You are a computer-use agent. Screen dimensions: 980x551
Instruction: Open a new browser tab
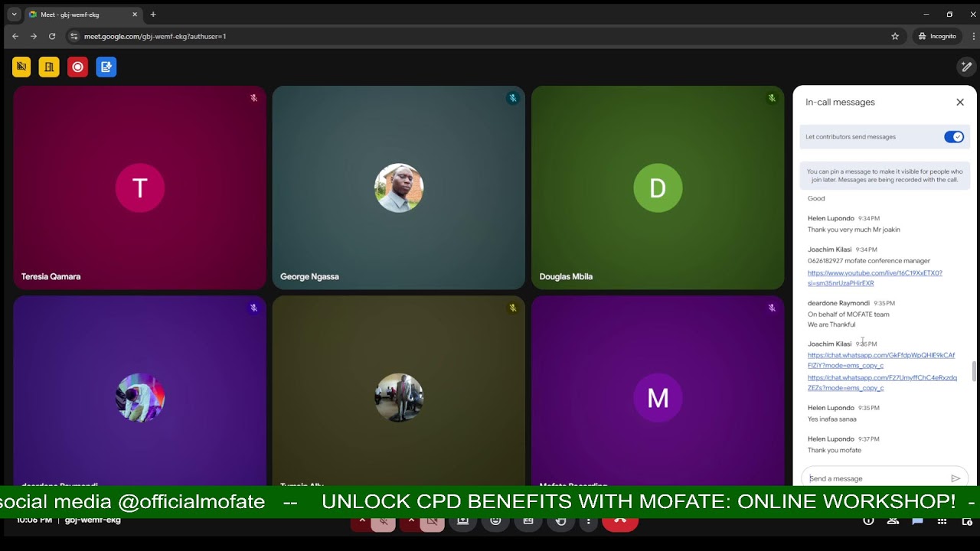coord(153,15)
